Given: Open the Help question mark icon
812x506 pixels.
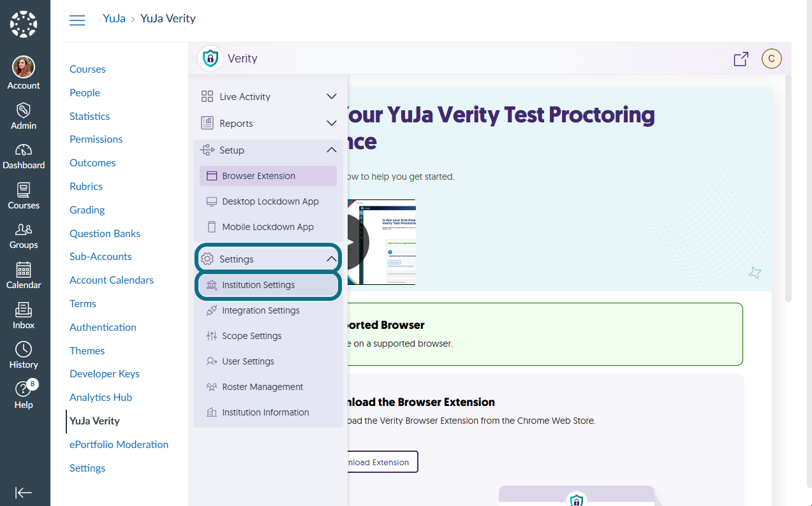Looking at the screenshot, I should point(24,389).
